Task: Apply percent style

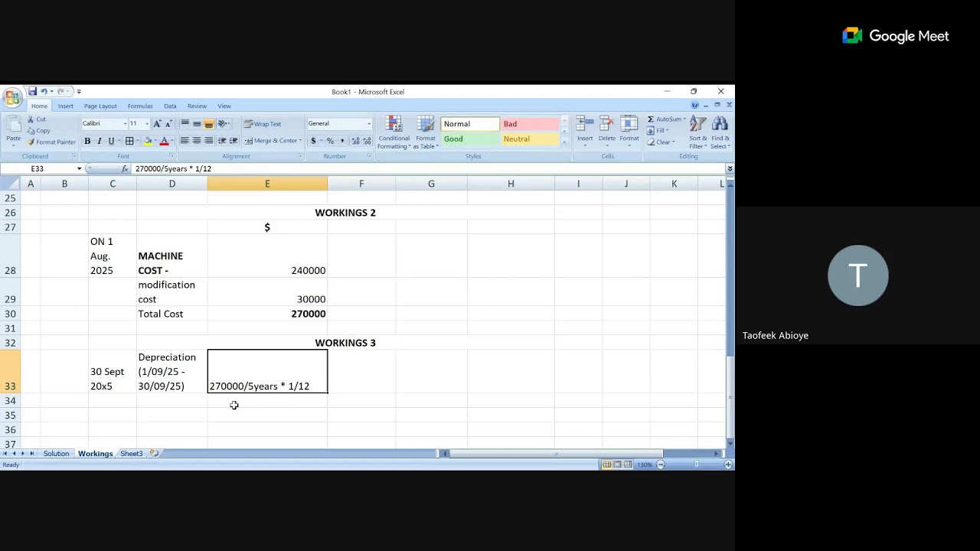Action: pyautogui.click(x=330, y=141)
